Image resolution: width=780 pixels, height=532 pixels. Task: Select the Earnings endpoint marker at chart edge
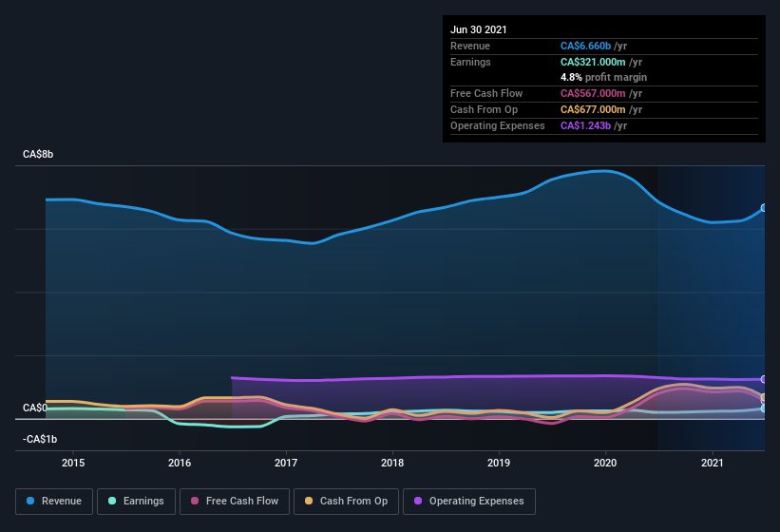point(764,408)
